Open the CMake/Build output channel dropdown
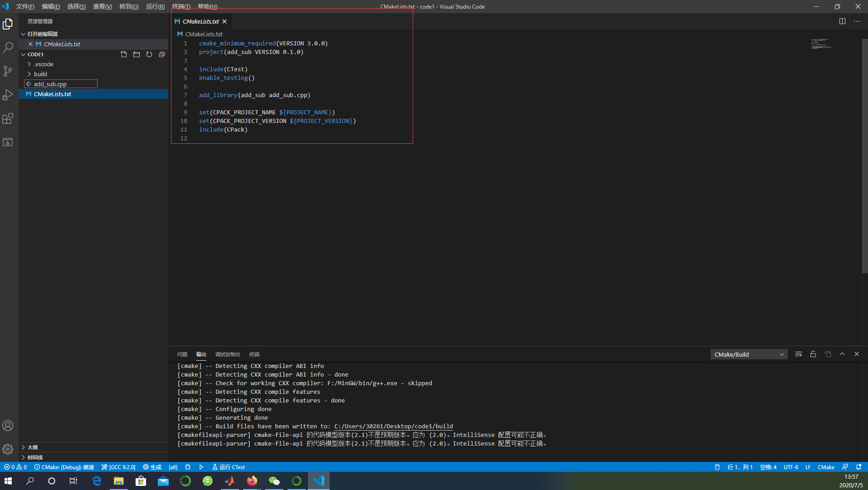 (x=749, y=354)
